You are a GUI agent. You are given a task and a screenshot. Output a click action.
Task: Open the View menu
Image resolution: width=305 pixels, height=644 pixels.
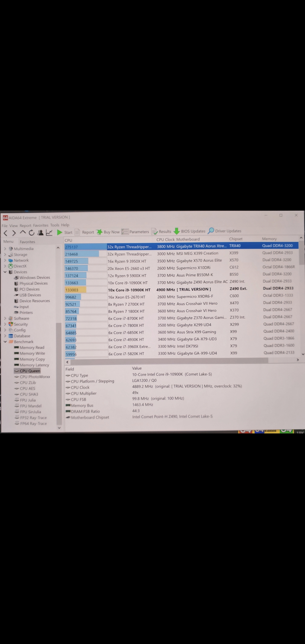14,225
